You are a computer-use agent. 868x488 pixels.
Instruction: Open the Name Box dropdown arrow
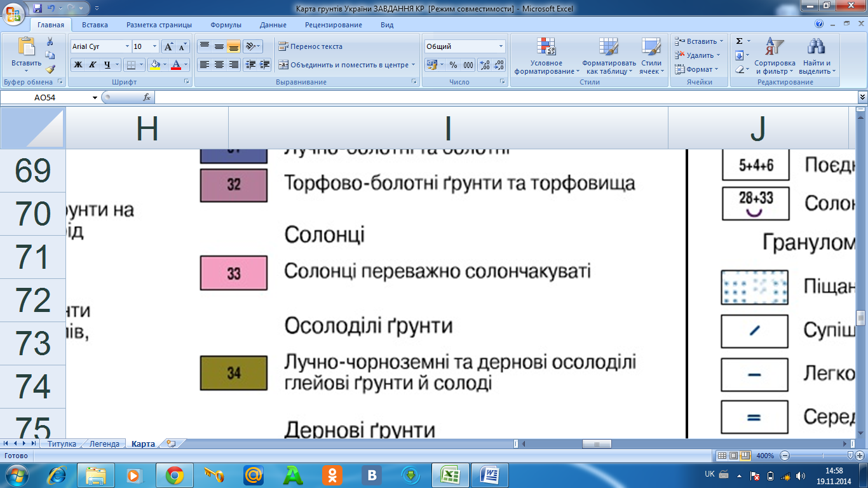95,97
